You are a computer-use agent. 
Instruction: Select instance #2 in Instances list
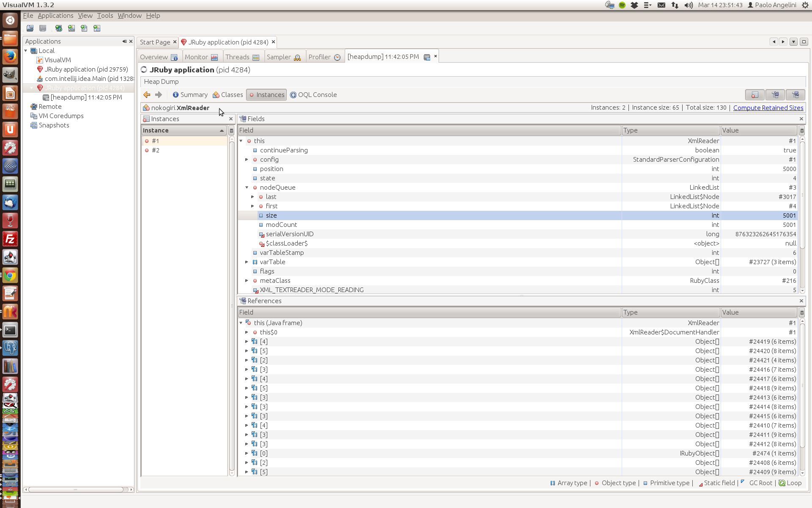(x=184, y=150)
